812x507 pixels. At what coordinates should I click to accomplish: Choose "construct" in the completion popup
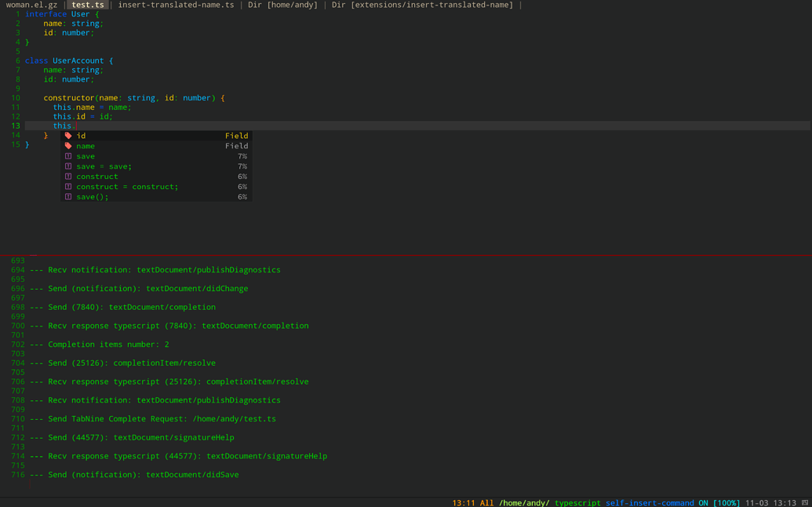pos(96,176)
